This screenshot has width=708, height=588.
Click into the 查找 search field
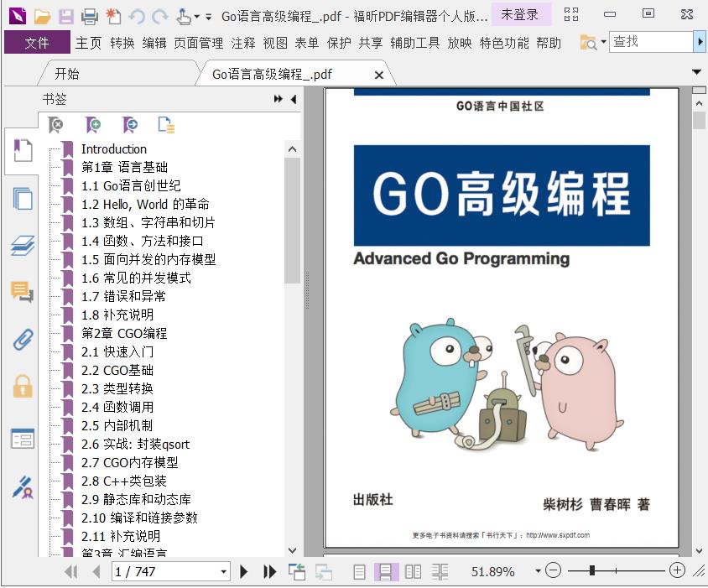(x=651, y=42)
